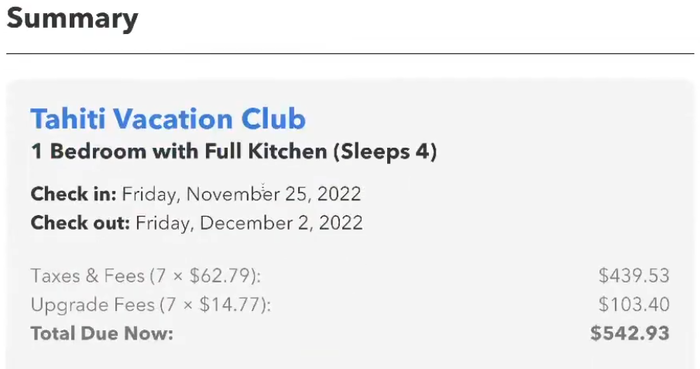This screenshot has height=369, width=700.
Task: Click the Taxes & Fees label
Action: (x=88, y=276)
